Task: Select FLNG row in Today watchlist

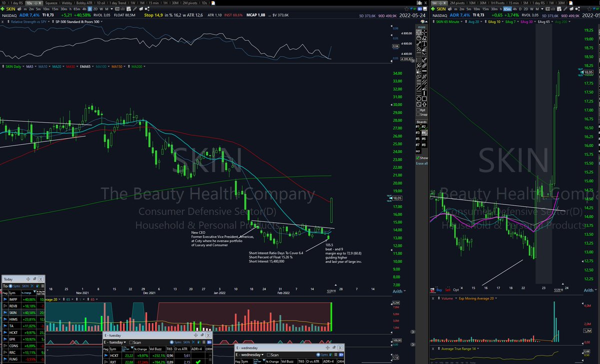Action: [23, 359]
